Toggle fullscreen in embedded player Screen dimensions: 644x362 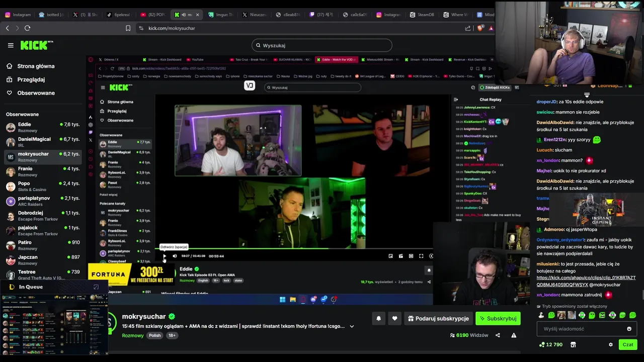[x=421, y=256]
